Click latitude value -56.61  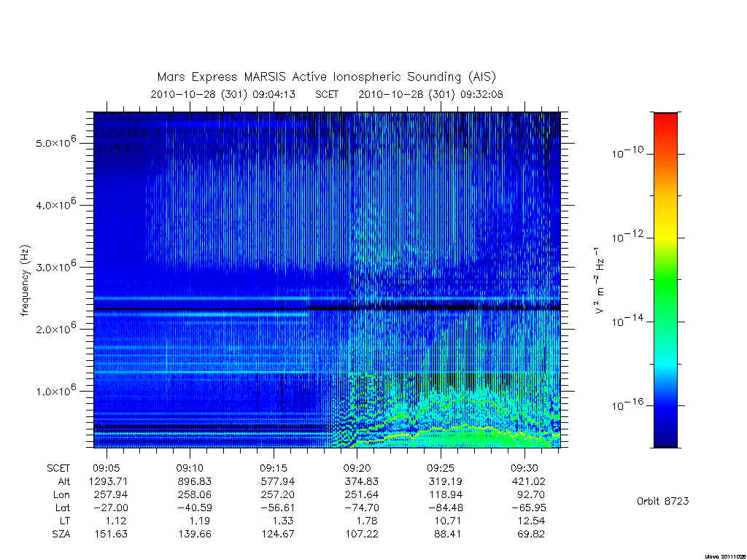(x=276, y=507)
